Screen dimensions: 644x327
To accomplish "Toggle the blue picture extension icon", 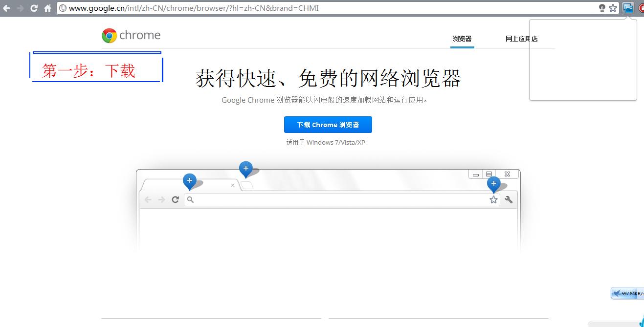I will coord(628,8).
